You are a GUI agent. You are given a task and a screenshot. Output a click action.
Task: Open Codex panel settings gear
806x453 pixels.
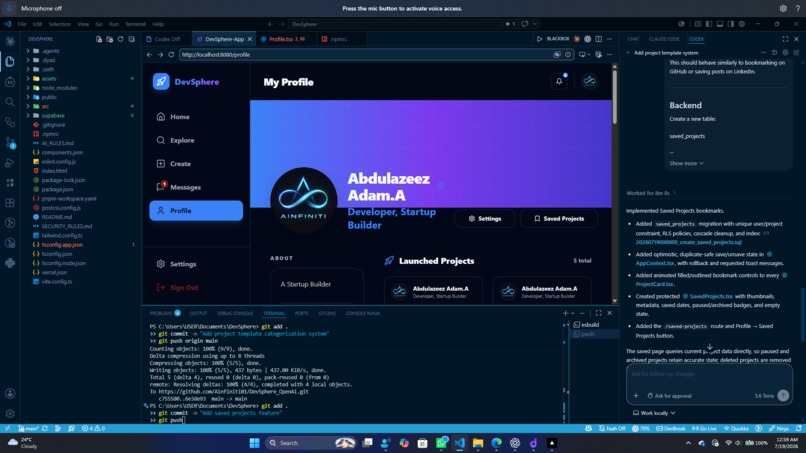coord(785,52)
